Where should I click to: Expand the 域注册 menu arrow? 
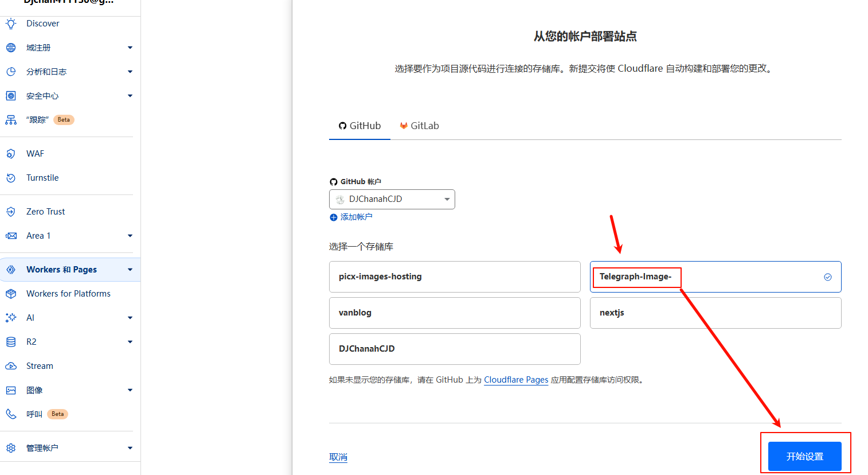click(130, 48)
